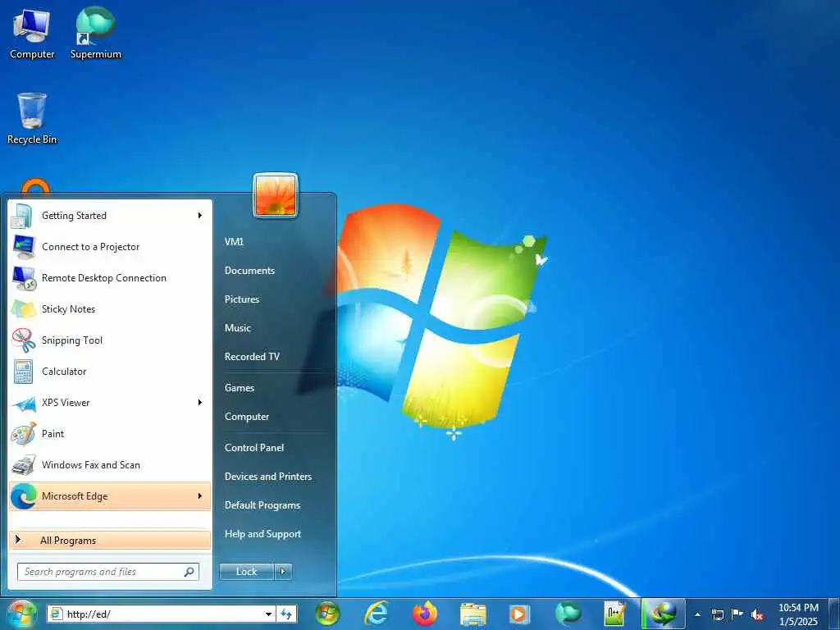Open Music library link
This screenshot has height=630, width=840.
point(238,328)
